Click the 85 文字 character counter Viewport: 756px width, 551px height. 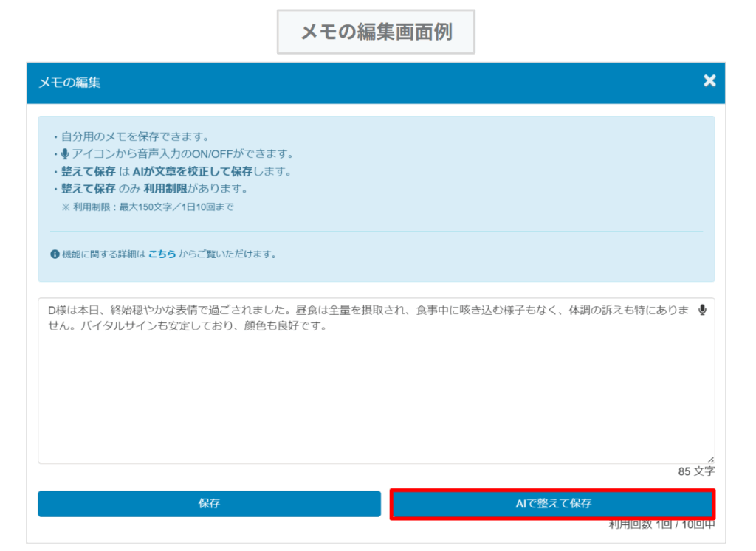point(696,471)
